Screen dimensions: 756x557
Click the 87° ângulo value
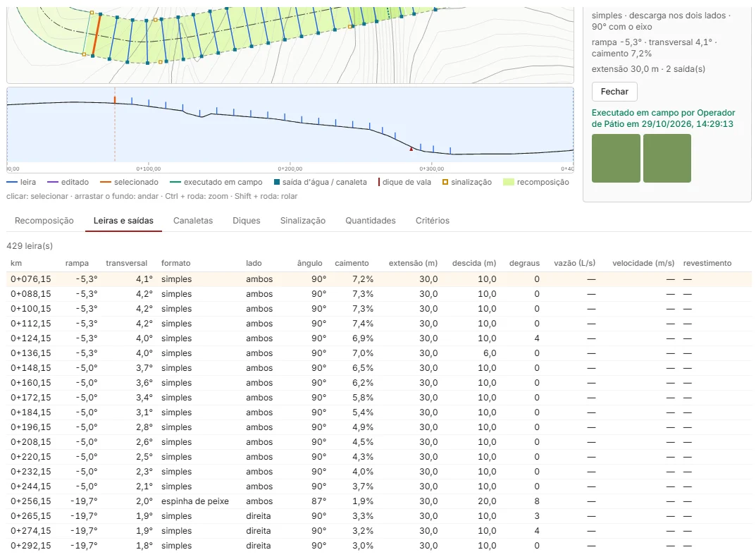[318, 501]
